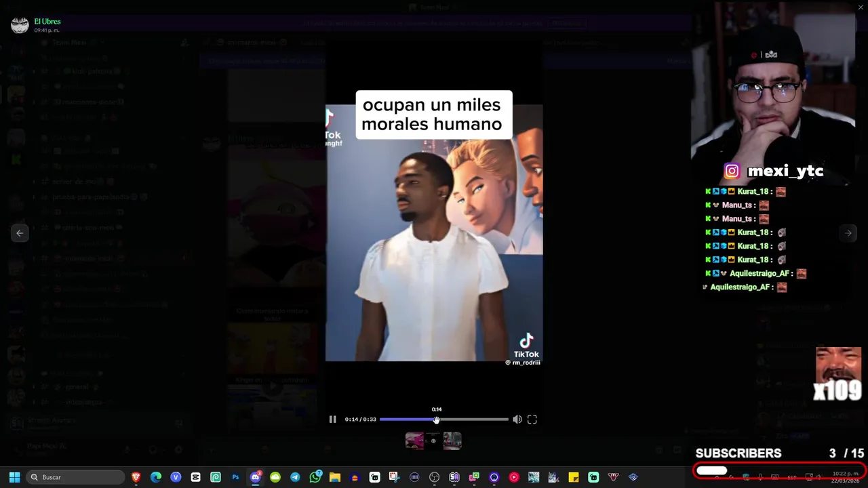Open Photoshop from taskbar
The width and height of the screenshot is (868, 488).
click(x=235, y=477)
